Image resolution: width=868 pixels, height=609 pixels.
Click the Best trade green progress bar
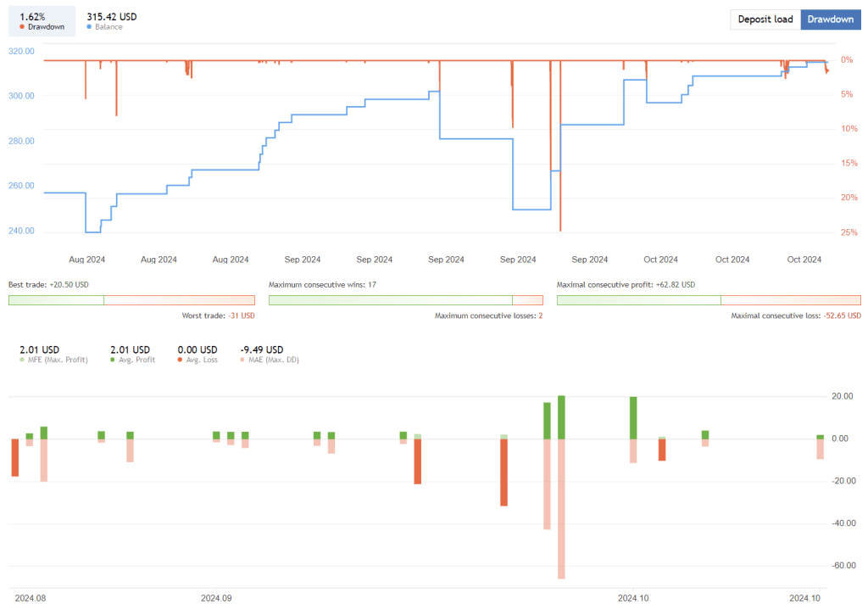point(56,299)
